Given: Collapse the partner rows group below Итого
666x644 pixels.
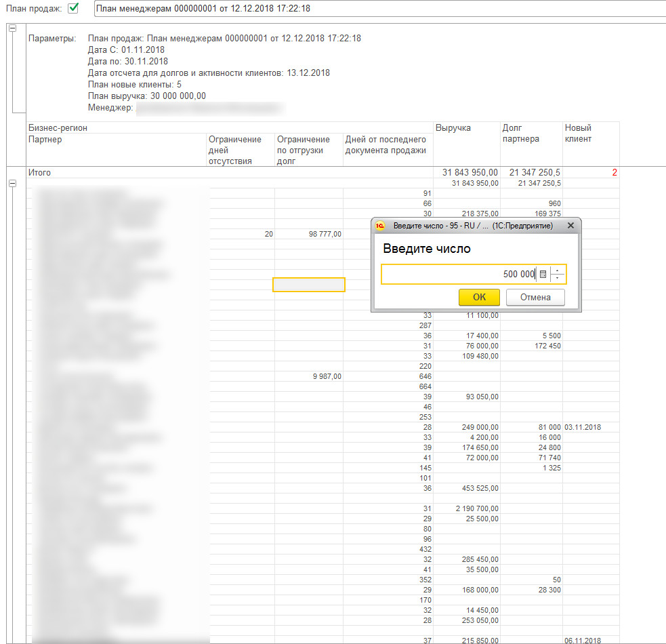Looking at the screenshot, I should coord(12,184).
